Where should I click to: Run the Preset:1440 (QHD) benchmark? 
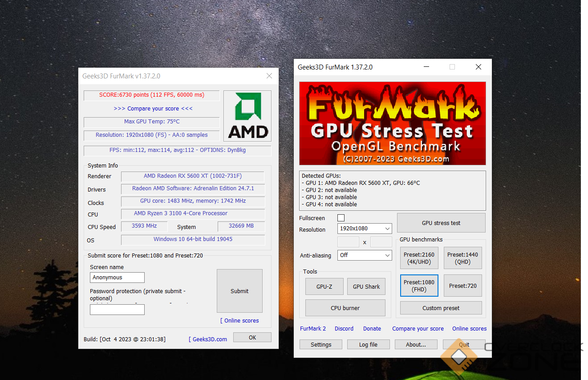463,258
